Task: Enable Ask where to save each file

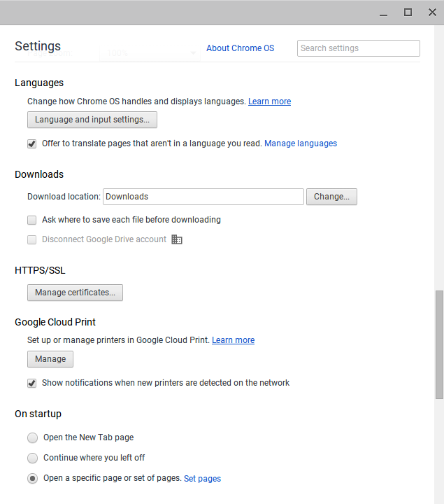Action: tap(31, 220)
